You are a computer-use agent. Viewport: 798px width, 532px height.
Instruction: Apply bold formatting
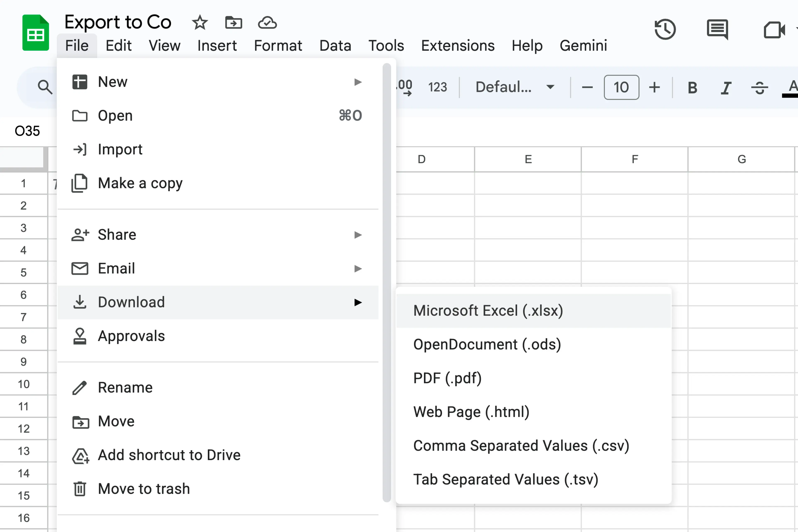point(692,87)
